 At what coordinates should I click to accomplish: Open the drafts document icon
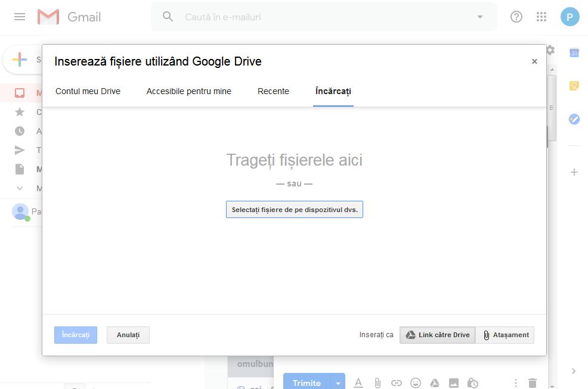[20, 169]
